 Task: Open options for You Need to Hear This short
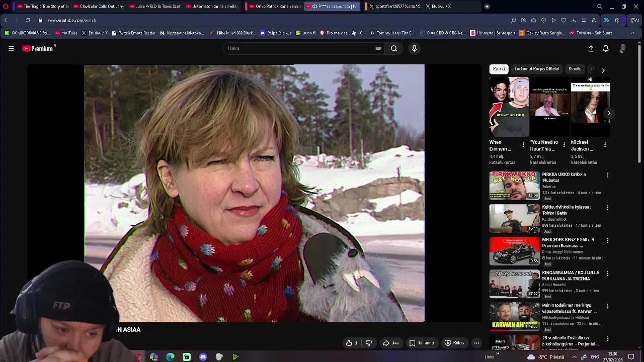(x=564, y=145)
